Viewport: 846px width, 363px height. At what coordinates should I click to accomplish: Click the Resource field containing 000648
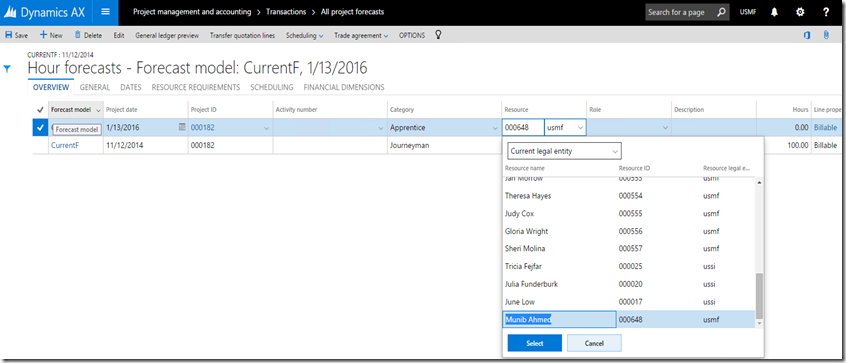point(523,128)
